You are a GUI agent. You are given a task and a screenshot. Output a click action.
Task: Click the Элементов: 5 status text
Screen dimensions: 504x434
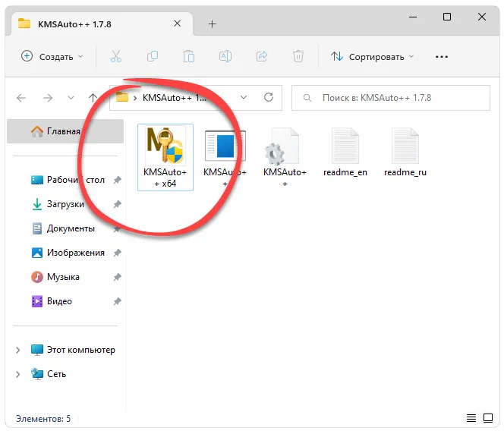43,419
